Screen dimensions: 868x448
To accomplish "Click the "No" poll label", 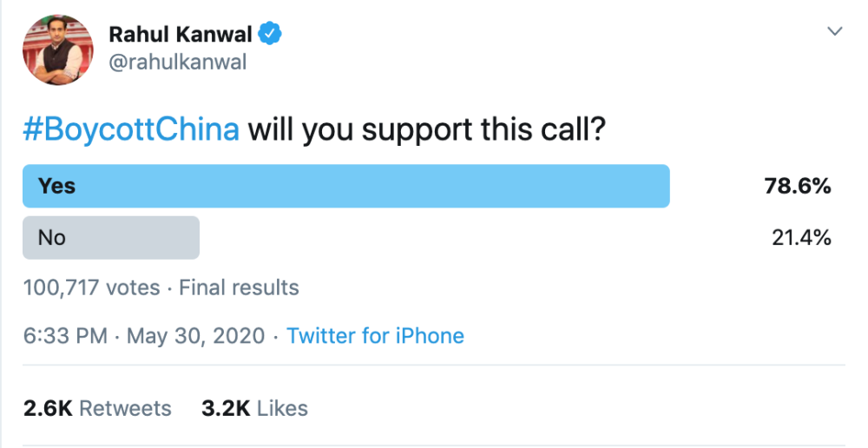I will (x=52, y=238).
